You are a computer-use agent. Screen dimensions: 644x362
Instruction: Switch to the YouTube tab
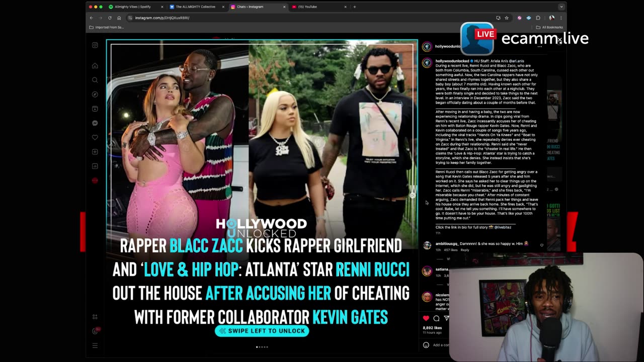click(x=319, y=7)
